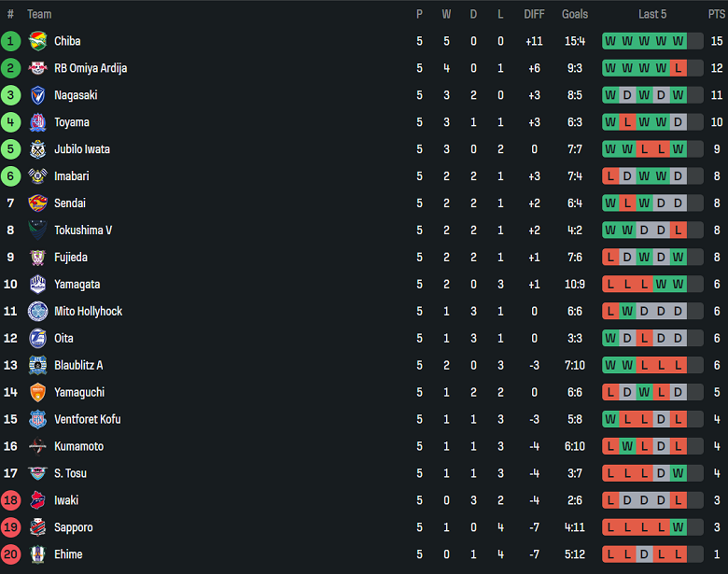Click the Chiba team crest icon
This screenshot has width=728, height=574.
coord(37,41)
